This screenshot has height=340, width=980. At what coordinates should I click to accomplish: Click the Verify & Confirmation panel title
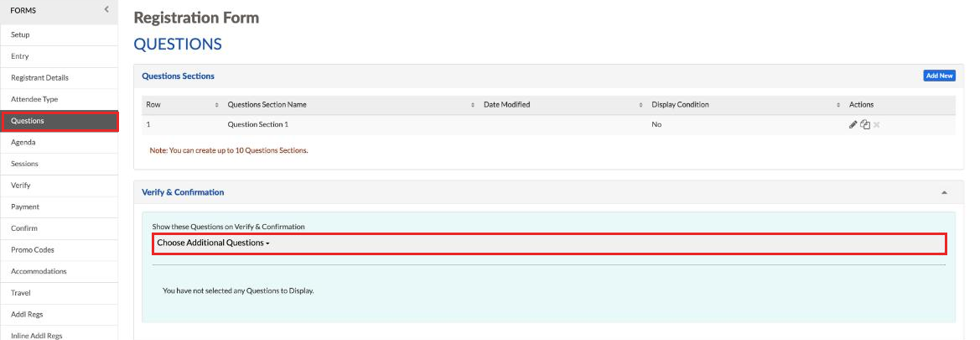click(183, 192)
